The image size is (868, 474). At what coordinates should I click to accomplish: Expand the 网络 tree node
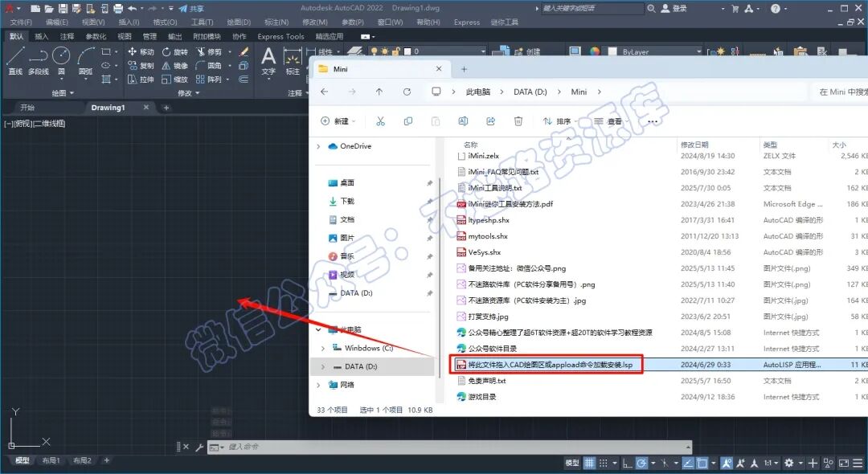click(318, 384)
